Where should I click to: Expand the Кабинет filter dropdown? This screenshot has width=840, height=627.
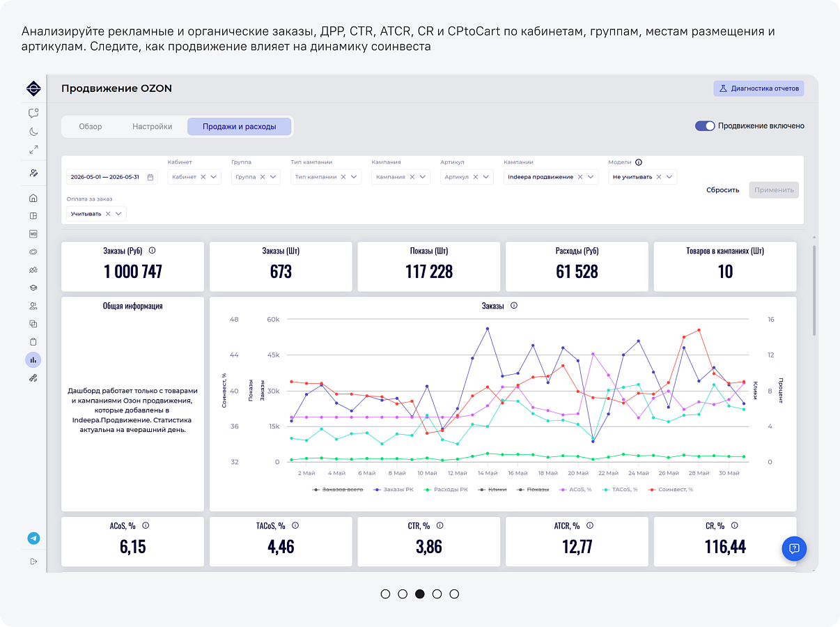(x=215, y=177)
